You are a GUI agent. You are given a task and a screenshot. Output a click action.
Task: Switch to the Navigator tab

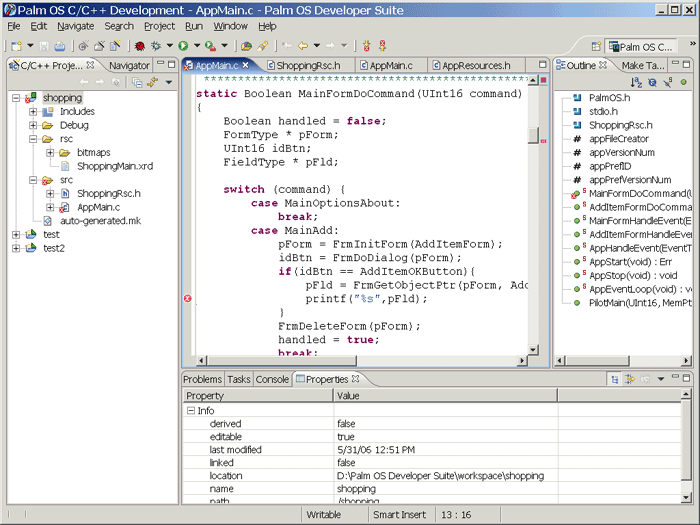point(129,66)
